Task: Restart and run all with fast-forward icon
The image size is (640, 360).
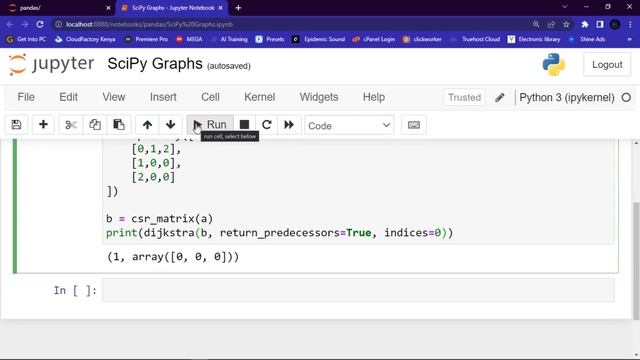Action: (x=289, y=125)
